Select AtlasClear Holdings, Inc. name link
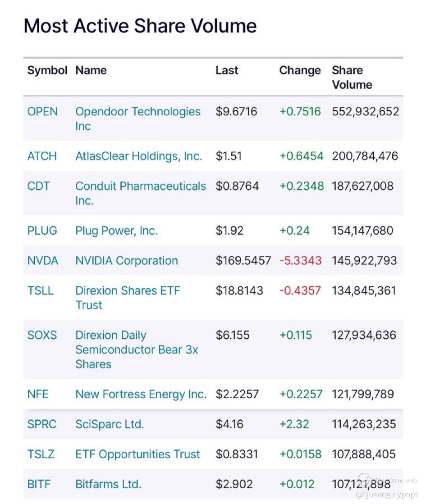 pyautogui.click(x=138, y=156)
